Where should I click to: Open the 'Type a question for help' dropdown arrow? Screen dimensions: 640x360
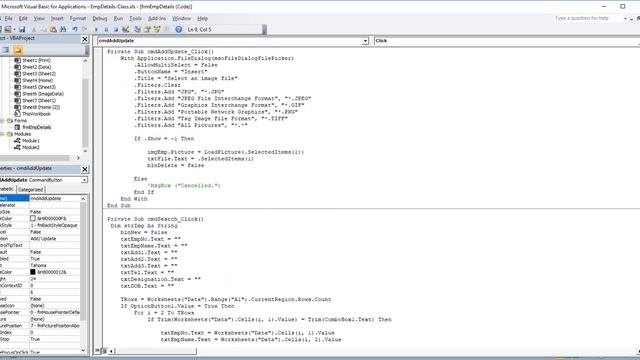click(x=625, y=18)
